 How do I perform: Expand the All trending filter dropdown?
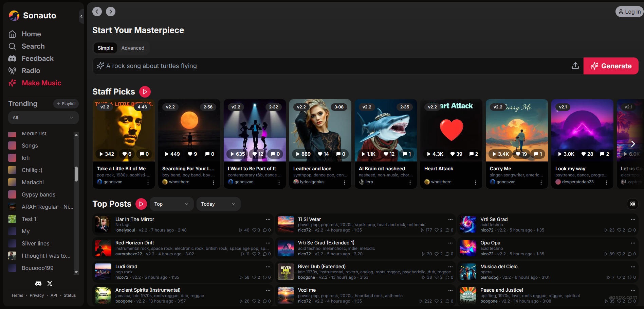[43, 118]
